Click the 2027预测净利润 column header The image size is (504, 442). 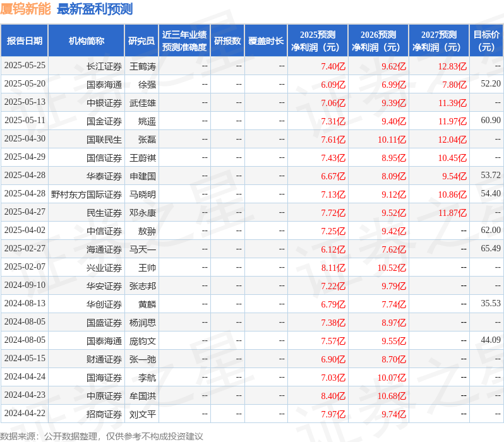click(439, 41)
